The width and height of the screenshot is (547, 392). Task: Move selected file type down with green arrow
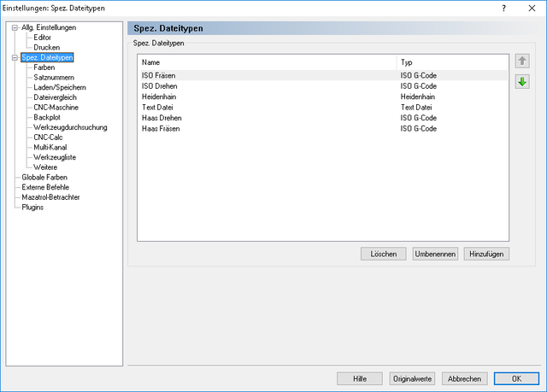click(522, 82)
